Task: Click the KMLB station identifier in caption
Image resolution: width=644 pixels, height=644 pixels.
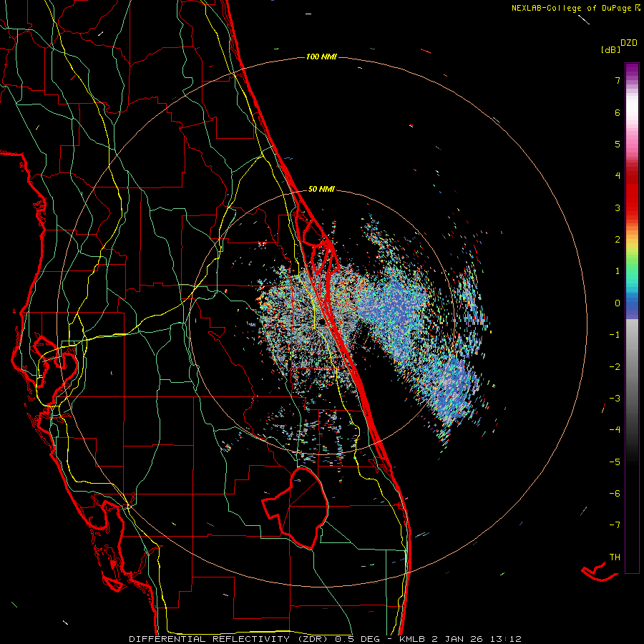Action: pyautogui.click(x=412, y=639)
